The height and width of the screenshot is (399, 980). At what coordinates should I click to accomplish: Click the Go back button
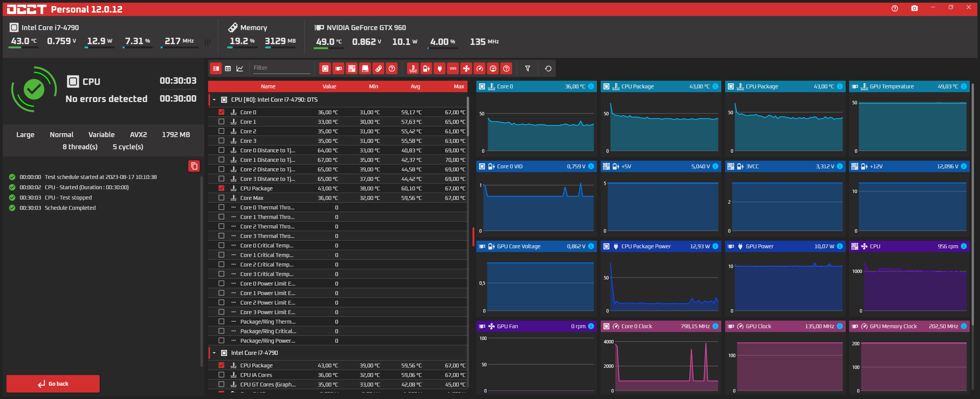53,384
